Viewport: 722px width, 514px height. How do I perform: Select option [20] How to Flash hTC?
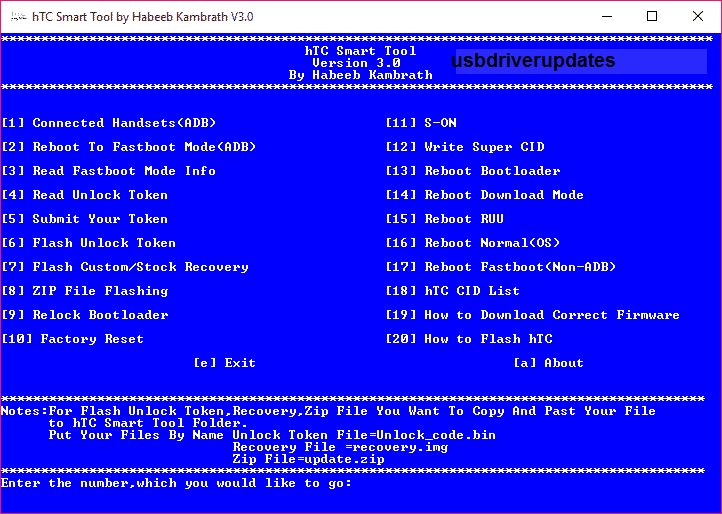click(x=469, y=339)
